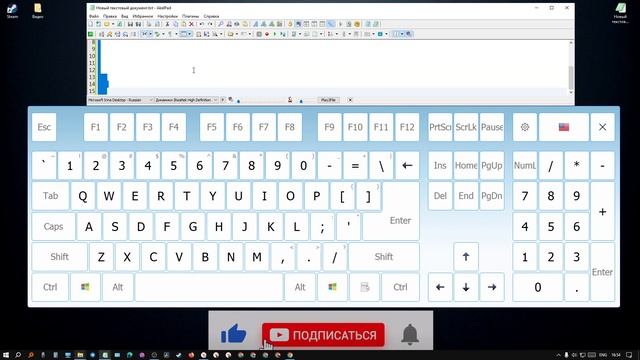
Task: Open Find with the magnifier toolbar icon
Action: coord(220,24)
